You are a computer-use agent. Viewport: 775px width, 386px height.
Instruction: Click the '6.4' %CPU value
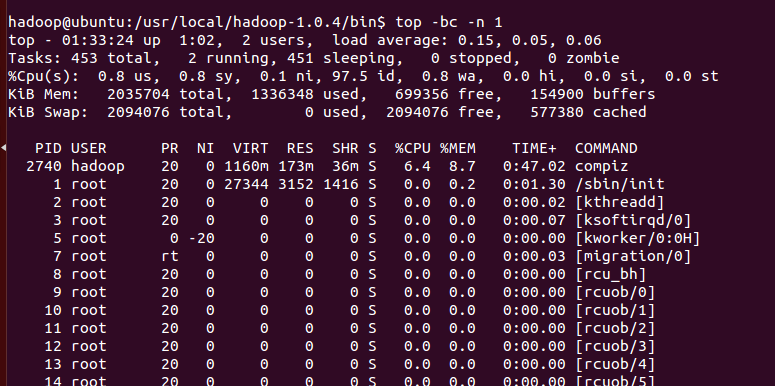417,166
